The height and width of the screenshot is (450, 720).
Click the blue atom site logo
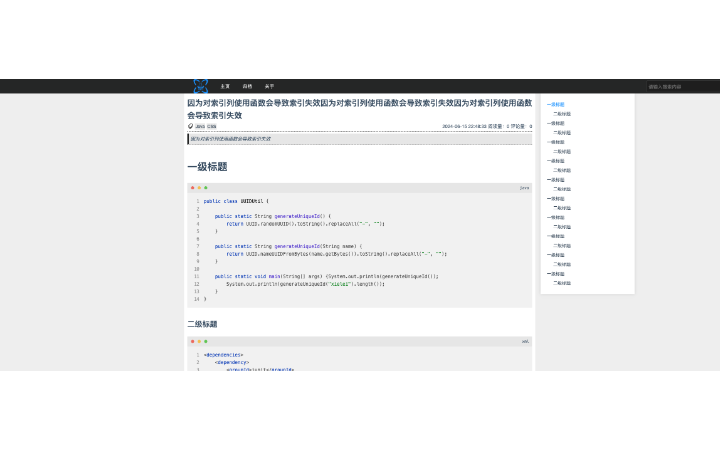coord(200,86)
